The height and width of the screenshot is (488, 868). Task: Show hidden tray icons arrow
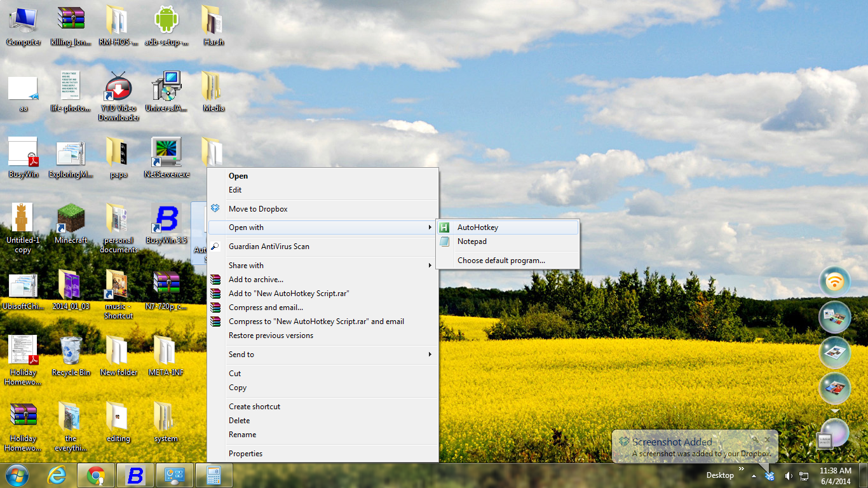coord(754,476)
